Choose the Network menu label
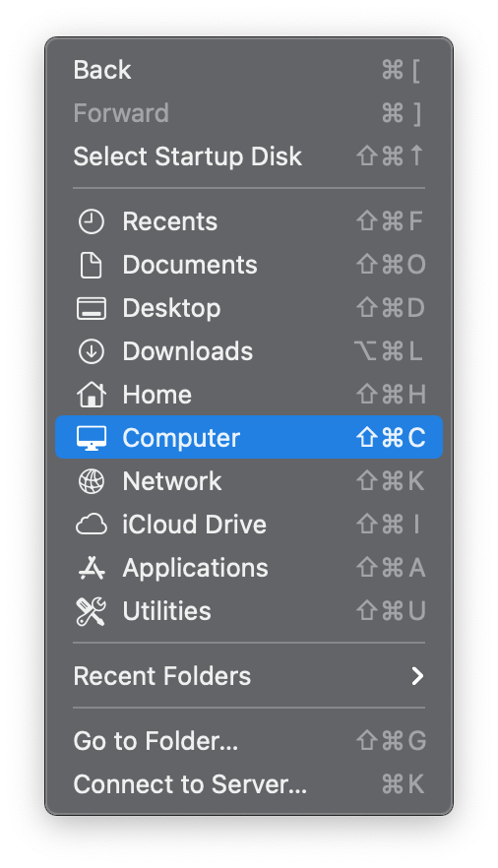Image resolution: width=498 pixels, height=868 pixels. point(172,481)
